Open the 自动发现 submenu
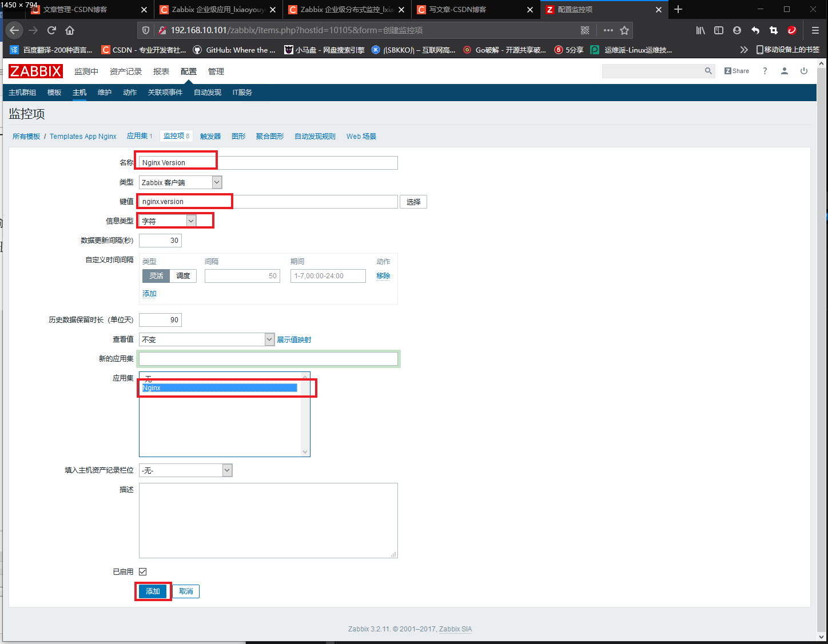 click(208, 93)
